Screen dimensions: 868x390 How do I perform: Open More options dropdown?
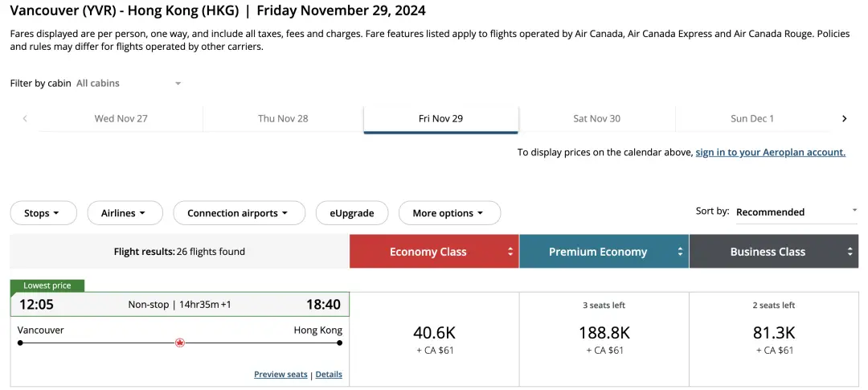pyautogui.click(x=448, y=213)
